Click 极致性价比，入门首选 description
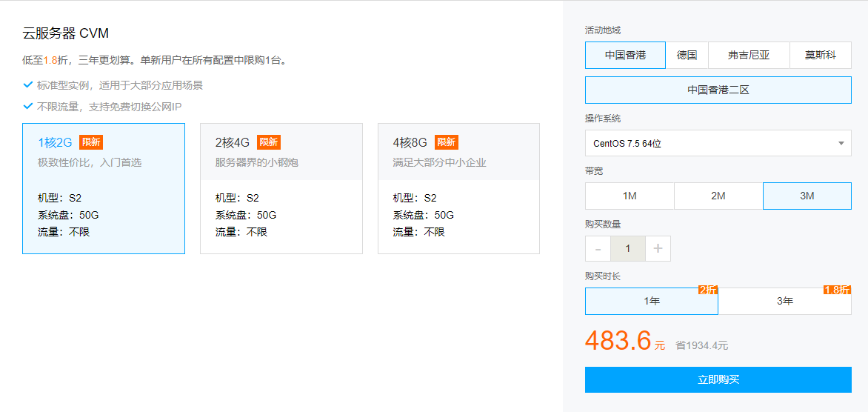Image resolution: width=868 pixels, height=412 pixels. tap(90, 163)
